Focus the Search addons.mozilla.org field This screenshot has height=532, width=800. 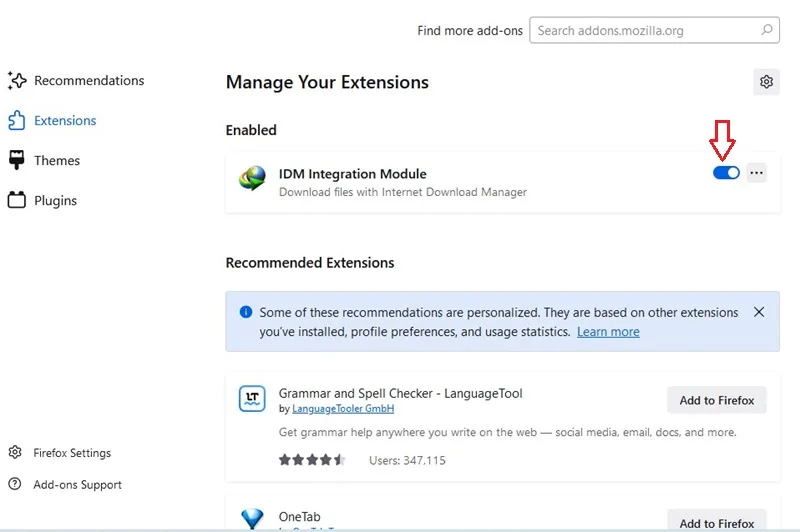[654, 30]
